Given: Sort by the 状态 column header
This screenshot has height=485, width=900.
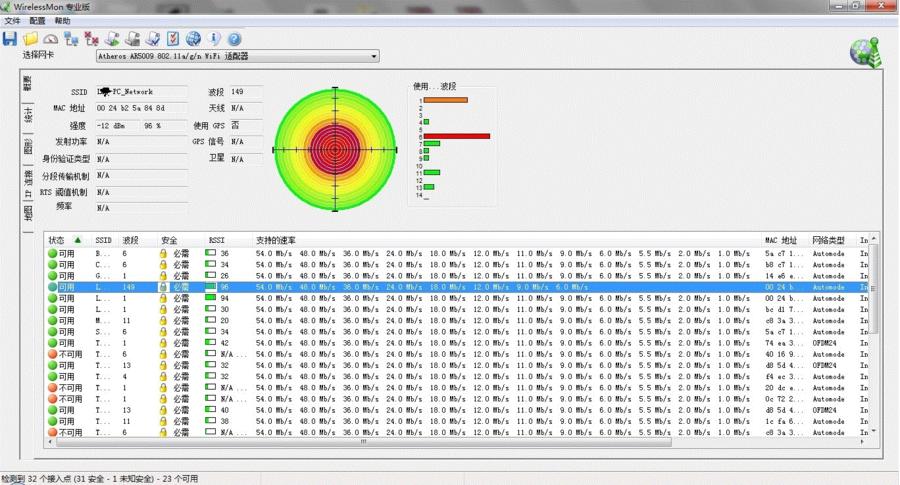Looking at the screenshot, I should tap(68, 240).
